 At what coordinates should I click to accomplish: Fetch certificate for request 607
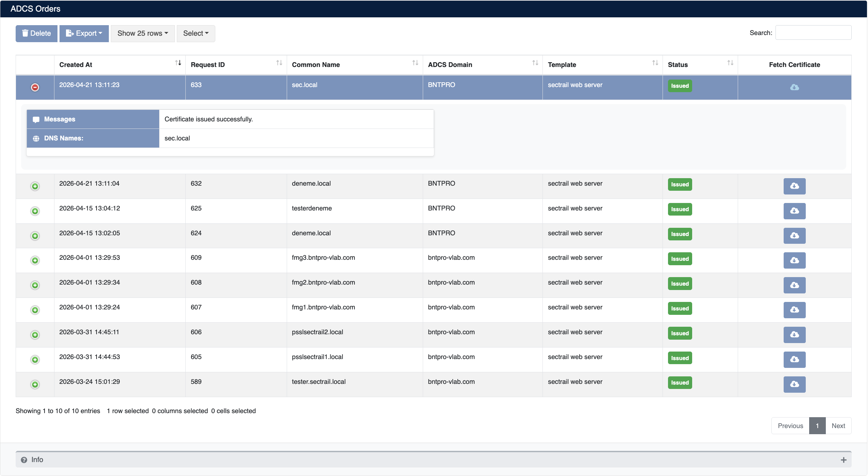(x=794, y=310)
